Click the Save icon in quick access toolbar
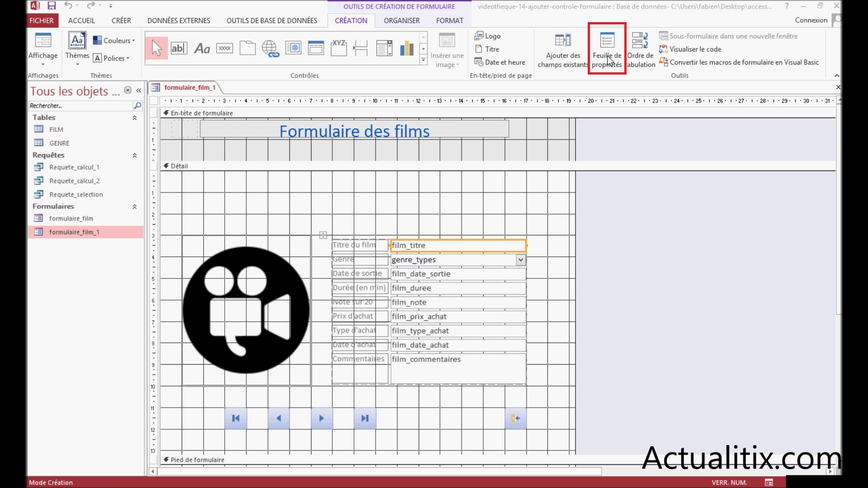The width and height of the screenshot is (868, 488). pos(52,6)
